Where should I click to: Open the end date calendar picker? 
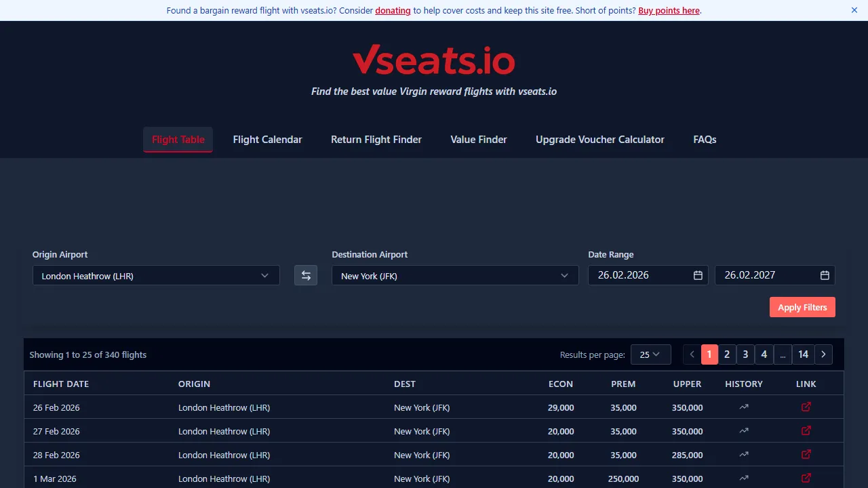(x=824, y=275)
